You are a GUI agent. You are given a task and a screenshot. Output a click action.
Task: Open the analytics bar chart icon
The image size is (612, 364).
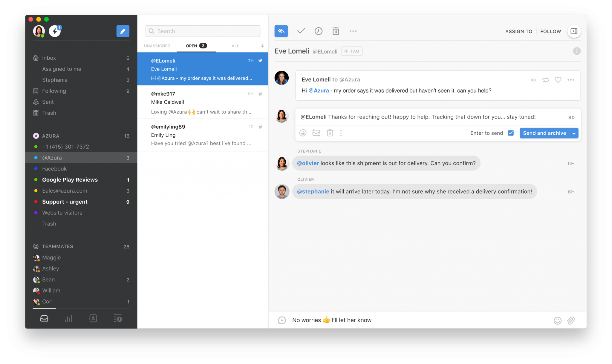[68, 319]
